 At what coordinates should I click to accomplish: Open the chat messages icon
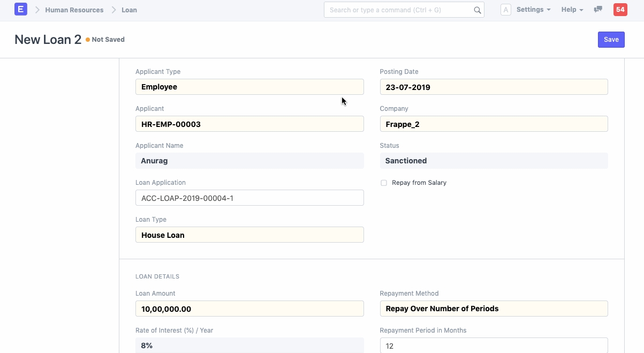[598, 10]
